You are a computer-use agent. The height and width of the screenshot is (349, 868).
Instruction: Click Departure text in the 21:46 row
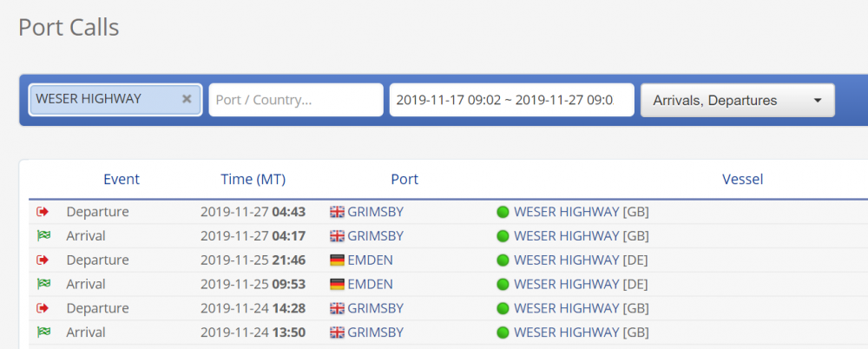pos(97,260)
